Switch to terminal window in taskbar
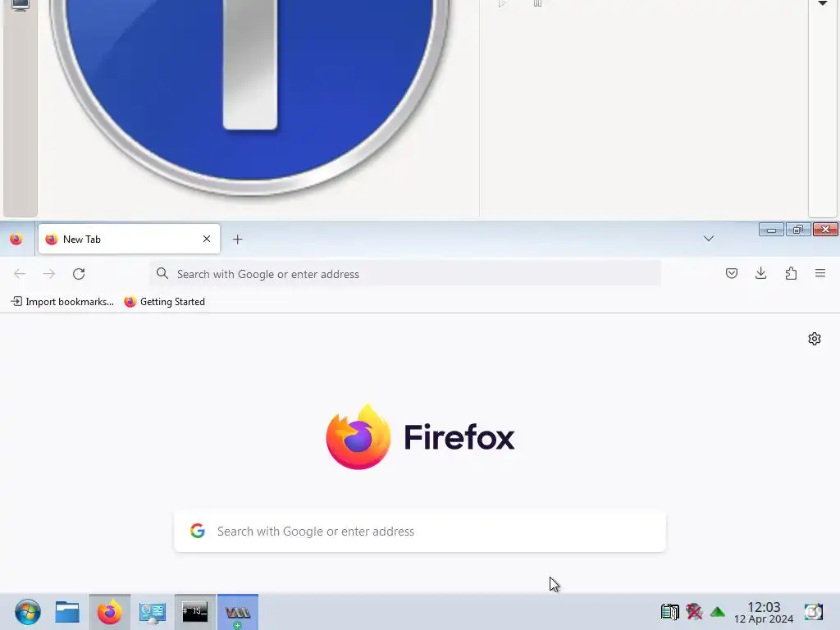 tap(195, 612)
